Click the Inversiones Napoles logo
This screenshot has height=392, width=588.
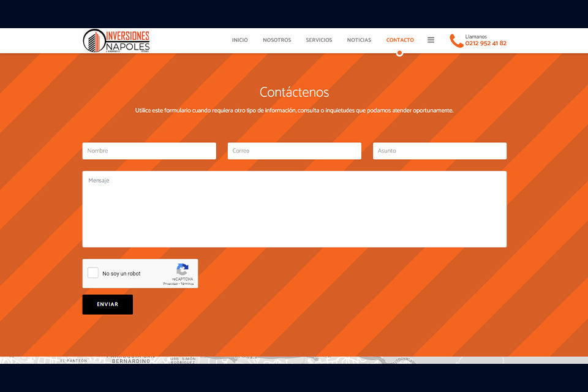pyautogui.click(x=116, y=40)
